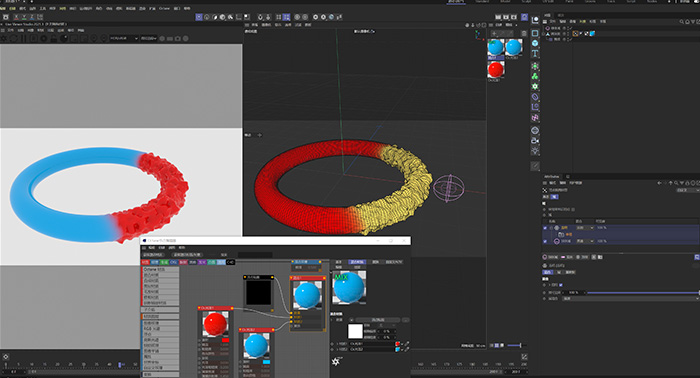Open blend dropdown on second field row
Viewport: 700px width, 378px height.
(585, 241)
